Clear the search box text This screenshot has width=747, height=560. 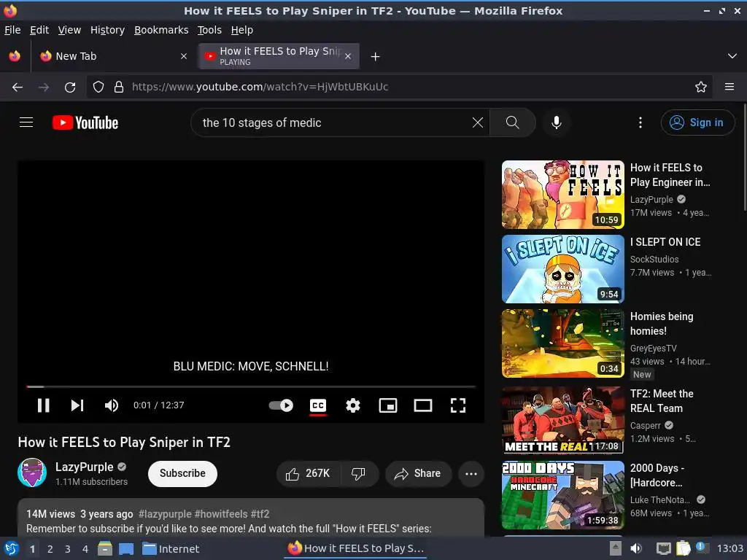[x=478, y=122]
